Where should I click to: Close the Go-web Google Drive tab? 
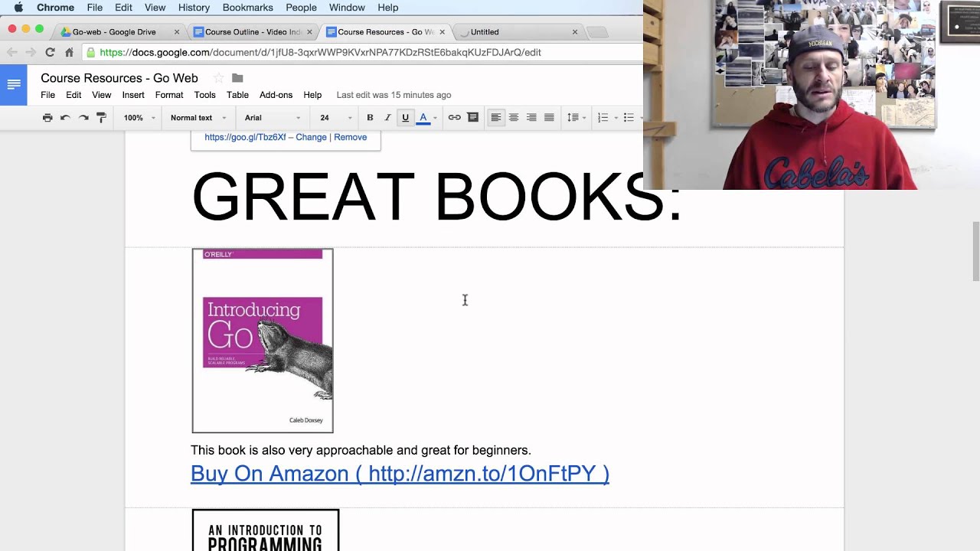click(x=177, y=32)
